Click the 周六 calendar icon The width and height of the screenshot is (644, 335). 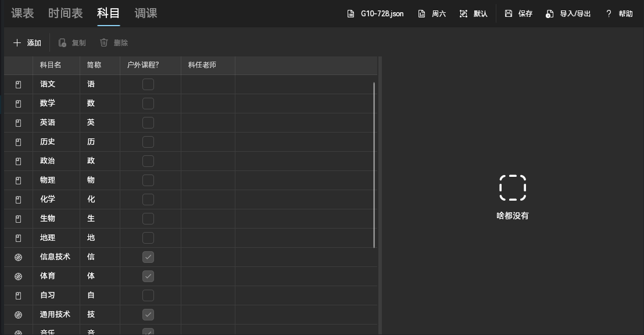point(421,14)
